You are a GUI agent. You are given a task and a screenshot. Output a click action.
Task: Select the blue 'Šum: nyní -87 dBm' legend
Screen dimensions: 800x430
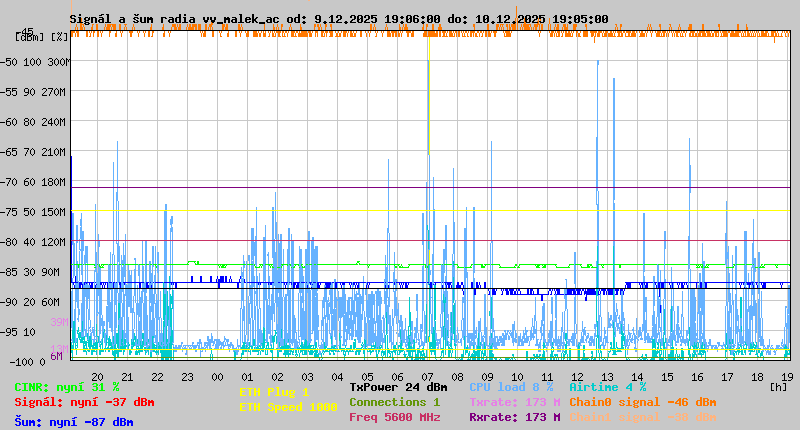(x=73, y=422)
